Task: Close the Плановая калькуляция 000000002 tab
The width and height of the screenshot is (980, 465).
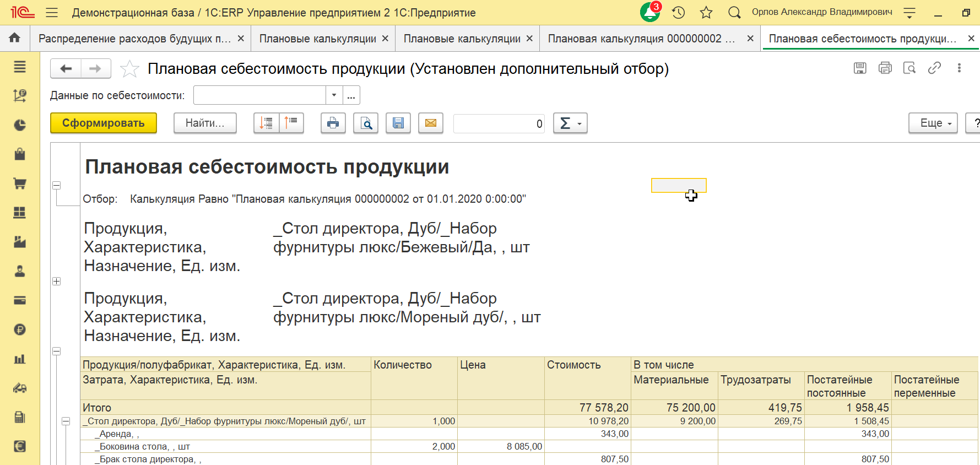Action: [750, 39]
